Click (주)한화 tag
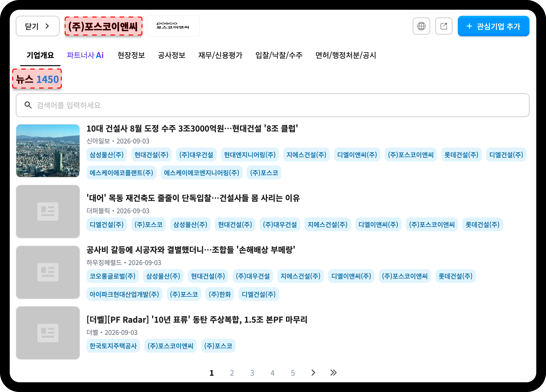The height and width of the screenshot is (392, 546). [x=220, y=294]
